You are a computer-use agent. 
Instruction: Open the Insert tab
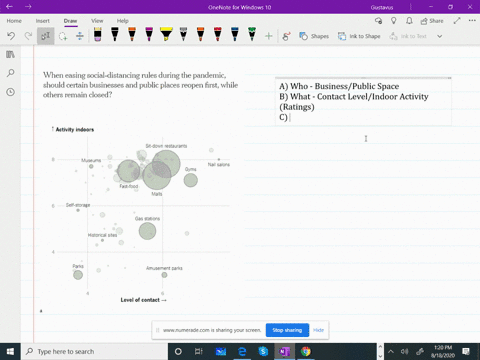(x=43, y=21)
